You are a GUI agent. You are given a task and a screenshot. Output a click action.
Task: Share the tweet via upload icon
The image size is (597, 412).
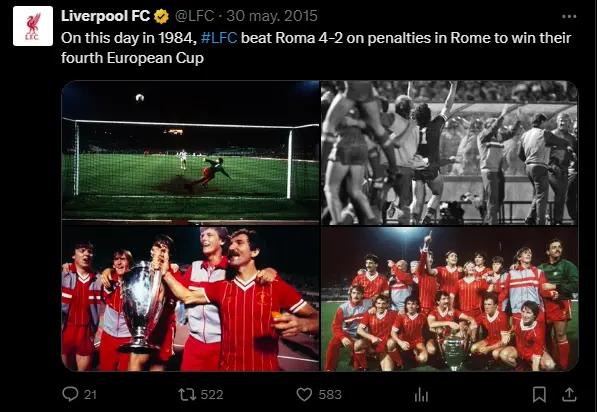(569, 394)
